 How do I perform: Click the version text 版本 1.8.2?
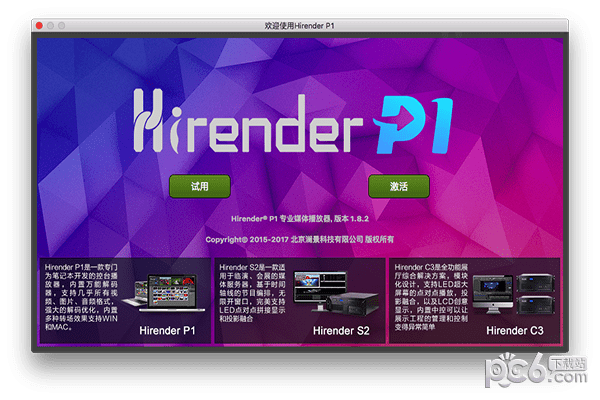click(351, 219)
